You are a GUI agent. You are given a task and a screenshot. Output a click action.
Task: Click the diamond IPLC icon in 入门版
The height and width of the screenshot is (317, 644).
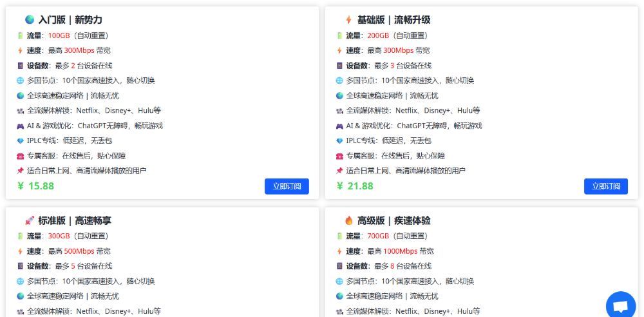[x=20, y=141]
